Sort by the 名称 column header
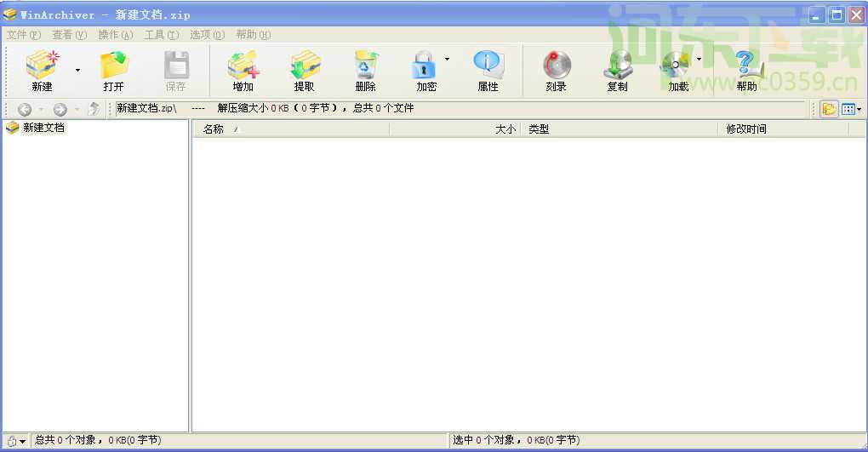Viewport: 868px width, 452px height. 291,129
